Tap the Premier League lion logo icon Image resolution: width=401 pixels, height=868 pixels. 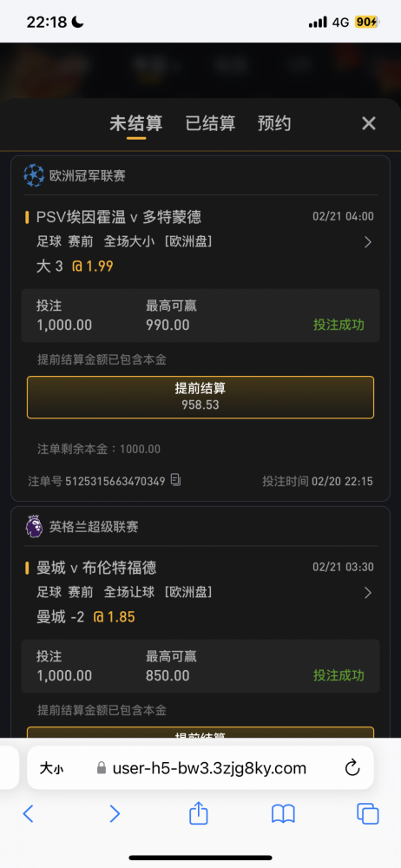[34, 527]
